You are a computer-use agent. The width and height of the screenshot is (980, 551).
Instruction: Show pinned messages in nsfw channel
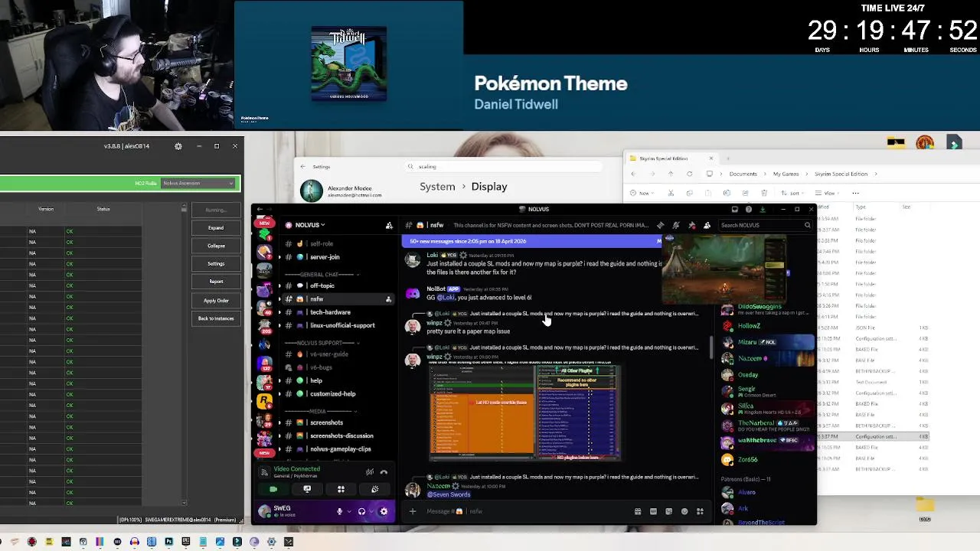691,225
